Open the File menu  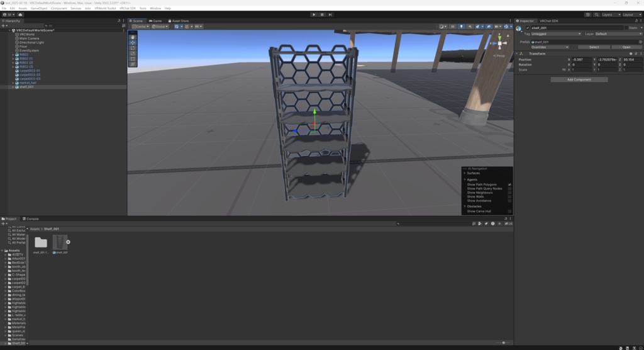pos(4,8)
